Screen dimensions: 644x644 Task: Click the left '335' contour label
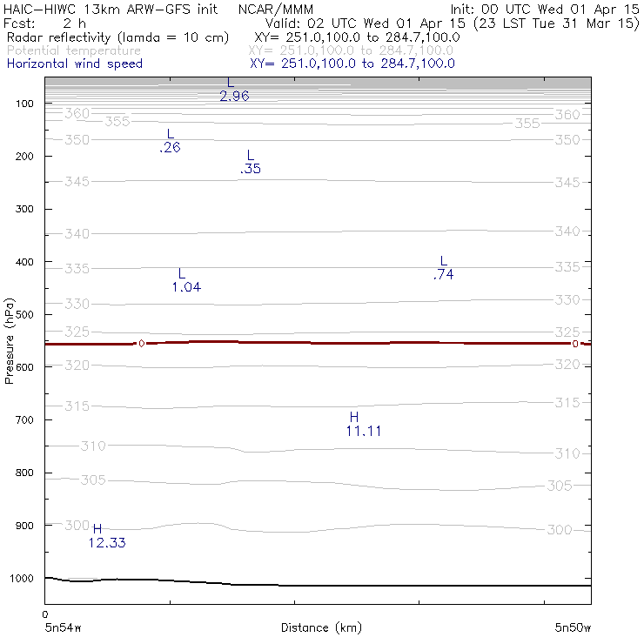(77, 269)
